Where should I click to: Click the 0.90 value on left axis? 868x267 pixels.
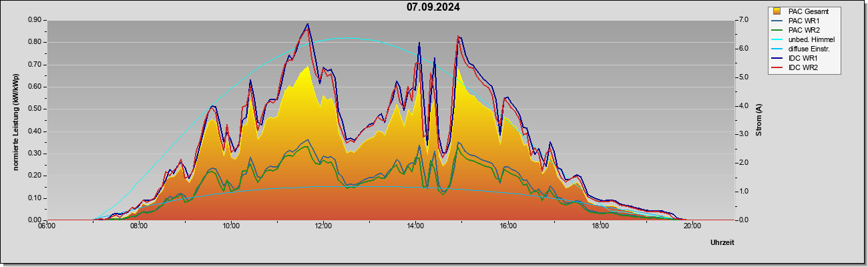(x=35, y=20)
